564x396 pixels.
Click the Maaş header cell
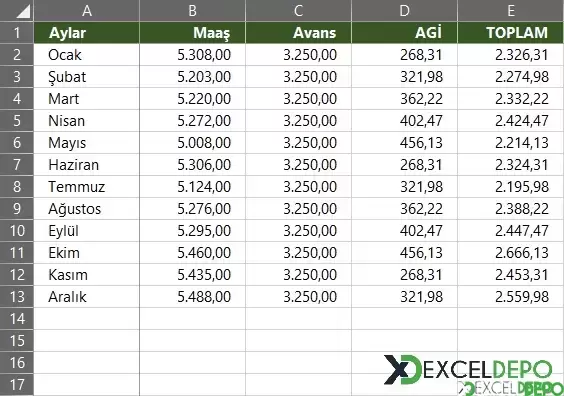coord(192,33)
